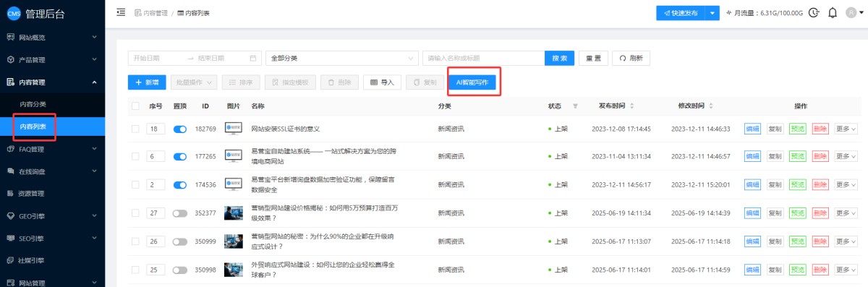
Task: Click the 新增 add button
Action: (147, 82)
